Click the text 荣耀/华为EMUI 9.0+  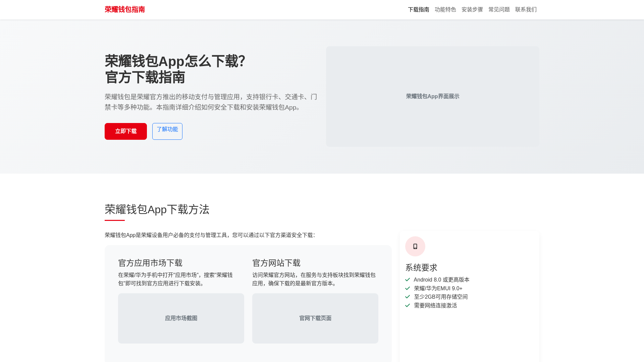point(438,288)
